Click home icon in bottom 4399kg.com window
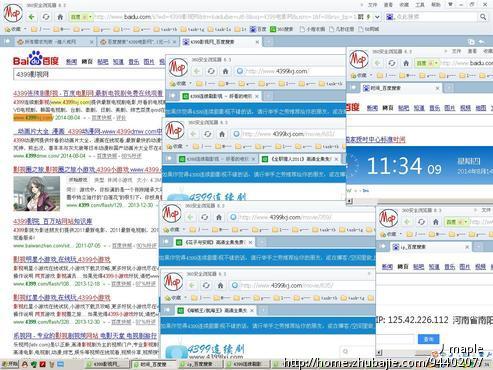Screen dimensions: 493x370 220,285
